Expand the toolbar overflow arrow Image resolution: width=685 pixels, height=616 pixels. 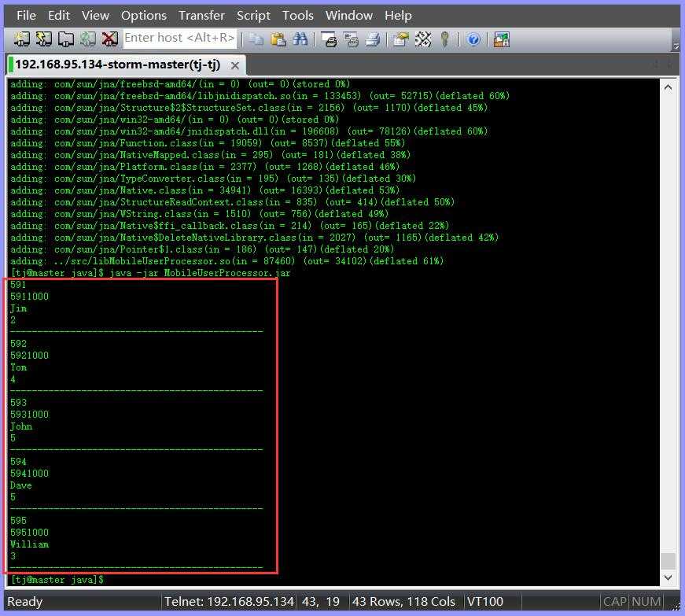coord(676,46)
